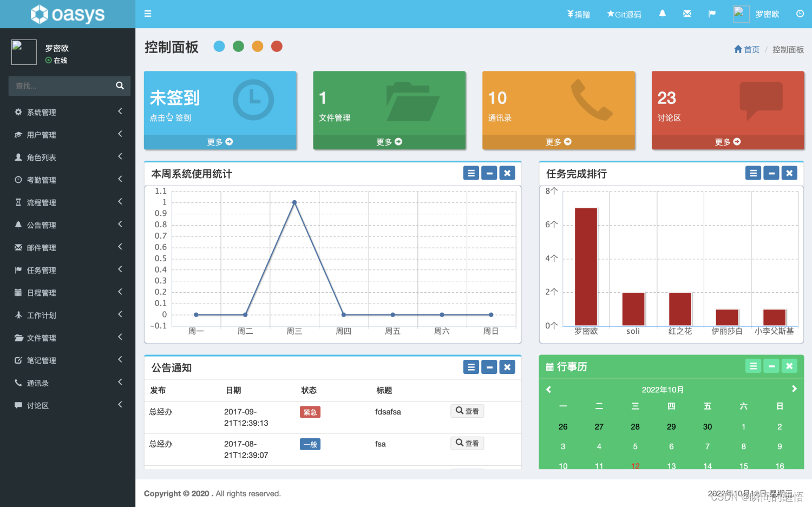The image size is (812, 507).
Task: Click the sidebar hamburger toggle icon
Action: [148, 14]
